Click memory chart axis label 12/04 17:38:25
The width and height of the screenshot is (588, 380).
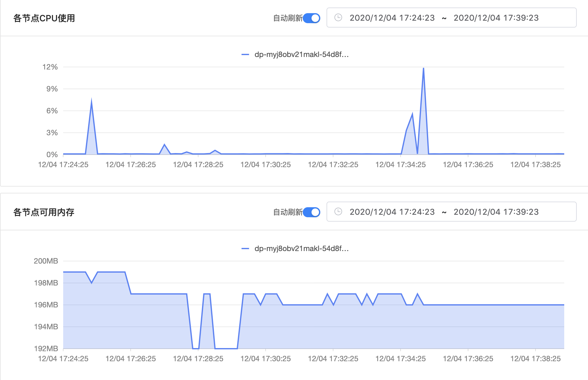(x=535, y=359)
